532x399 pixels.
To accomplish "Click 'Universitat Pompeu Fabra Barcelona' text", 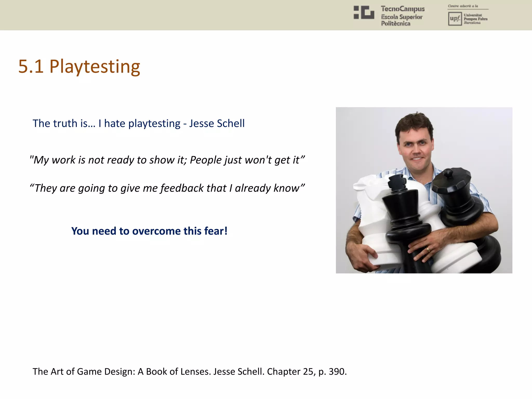I will 476,19.
